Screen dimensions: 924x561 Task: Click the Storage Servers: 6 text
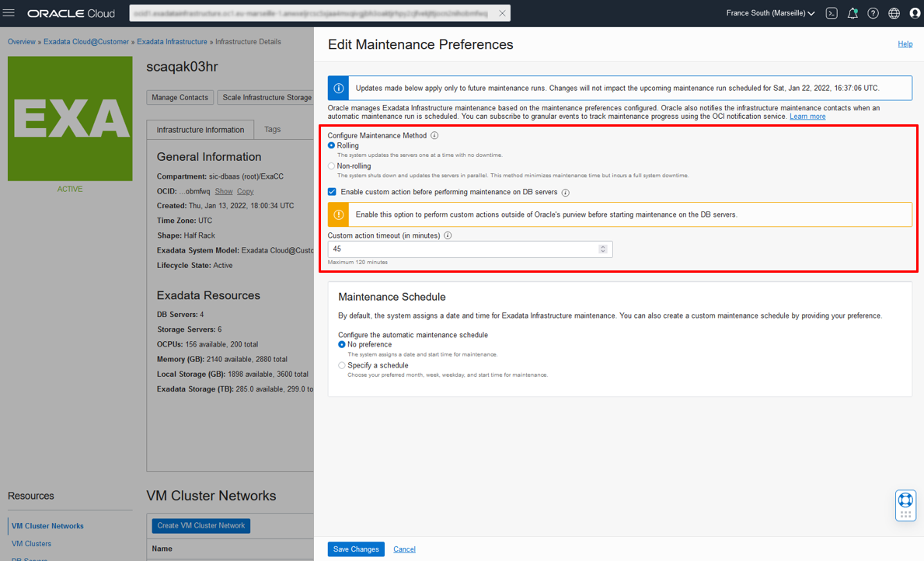click(x=189, y=329)
